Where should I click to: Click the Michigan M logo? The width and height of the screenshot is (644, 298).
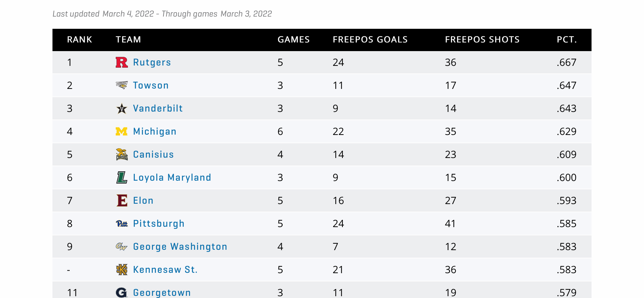[x=121, y=131]
